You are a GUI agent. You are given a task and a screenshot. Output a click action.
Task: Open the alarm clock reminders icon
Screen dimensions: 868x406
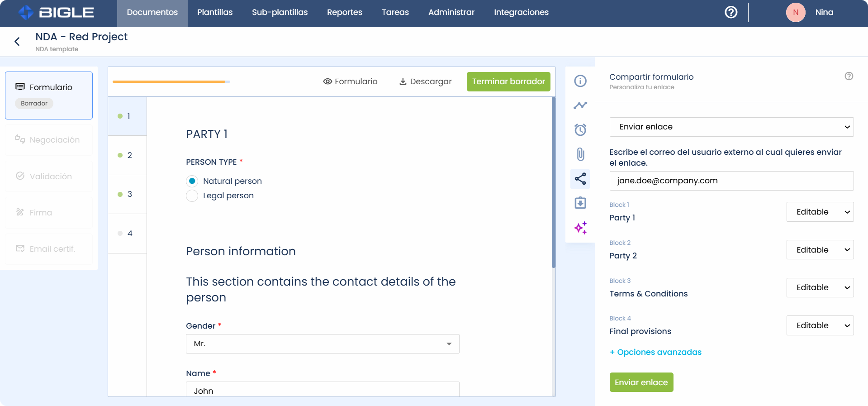tap(580, 130)
